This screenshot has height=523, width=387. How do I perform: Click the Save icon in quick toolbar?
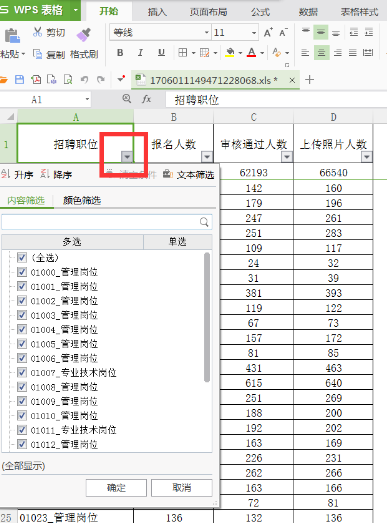[20, 80]
